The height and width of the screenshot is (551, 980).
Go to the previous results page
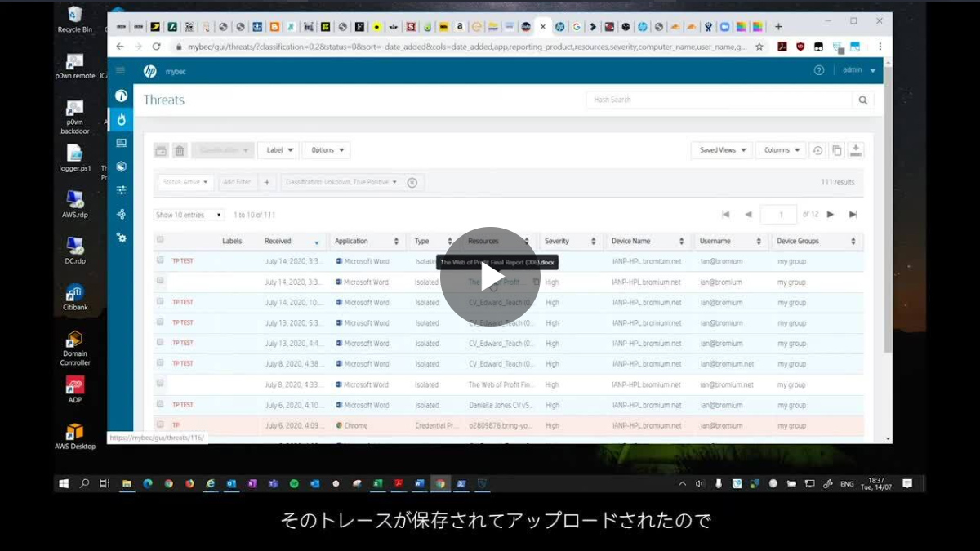click(748, 215)
